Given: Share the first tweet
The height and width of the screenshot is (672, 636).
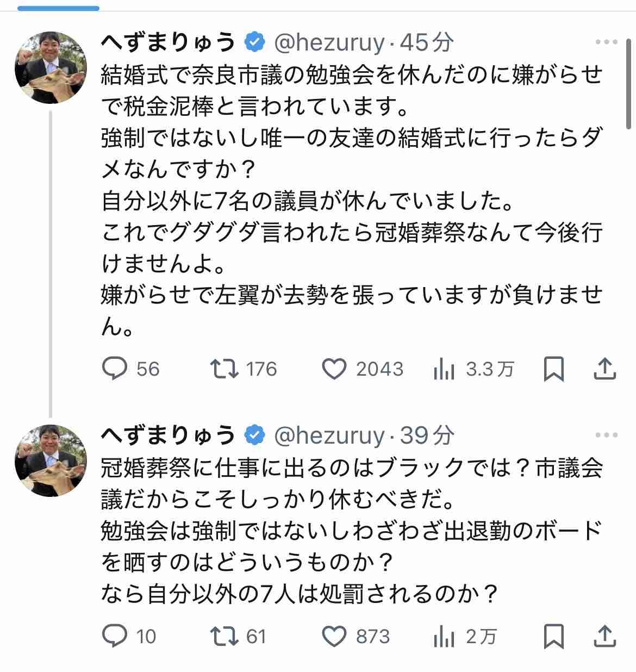Looking at the screenshot, I should tap(604, 369).
